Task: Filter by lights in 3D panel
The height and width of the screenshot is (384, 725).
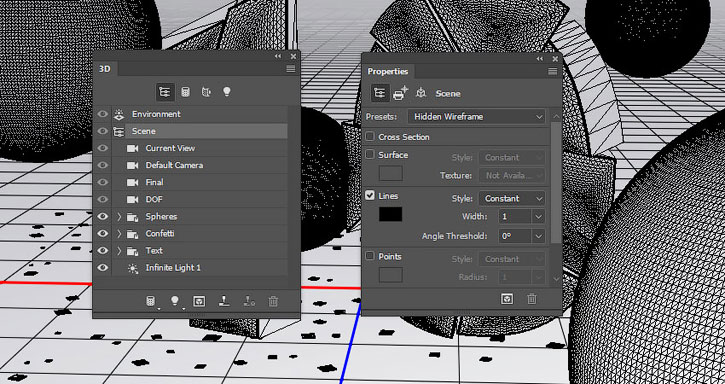Action: tap(227, 92)
